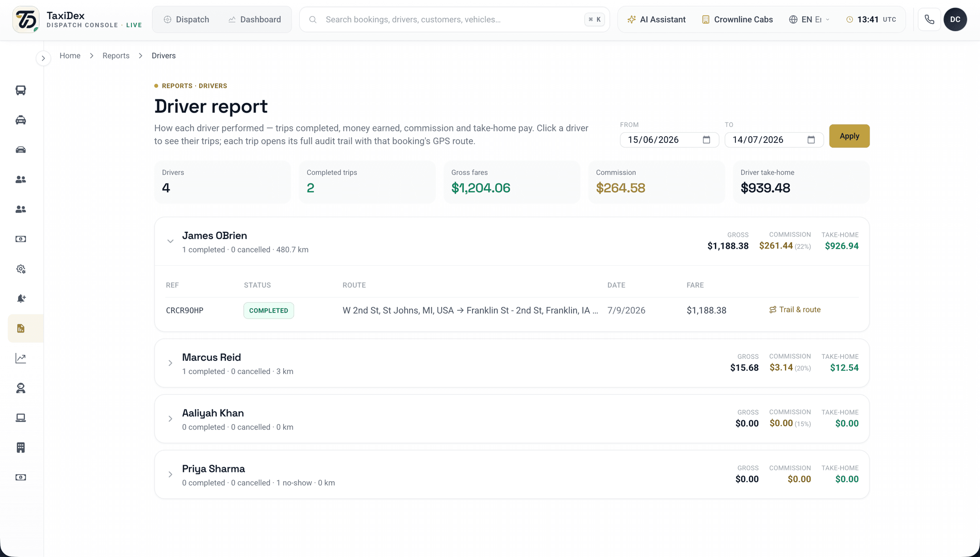
Task: Open the bus icon in sidebar
Action: pos(20,90)
